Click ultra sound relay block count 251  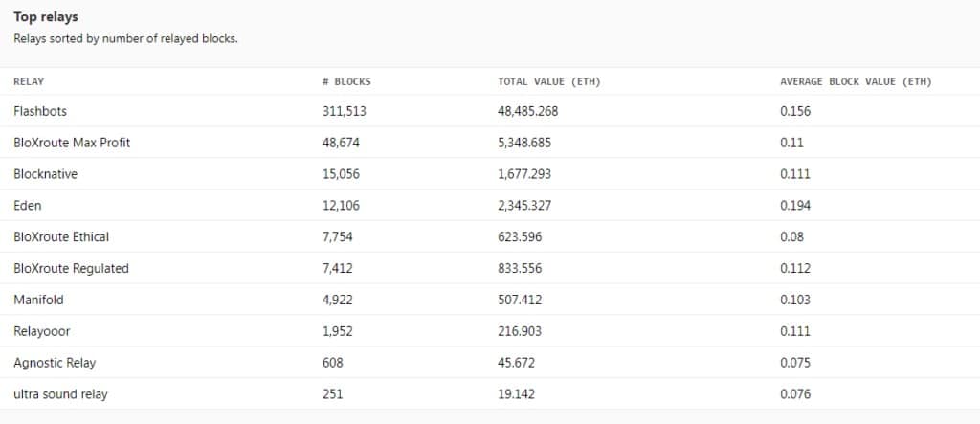click(332, 394)
